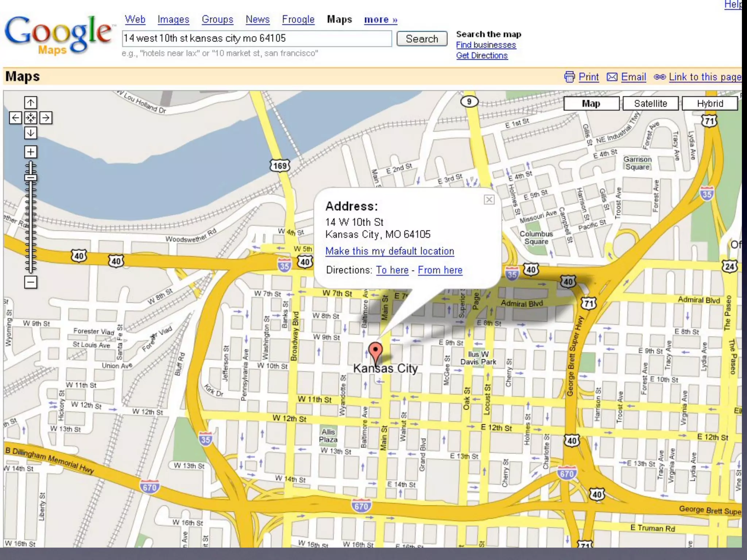Screen dimensions: 747x560
Task: Click 'Make this my default location'
Action: [x=390, y=251]
